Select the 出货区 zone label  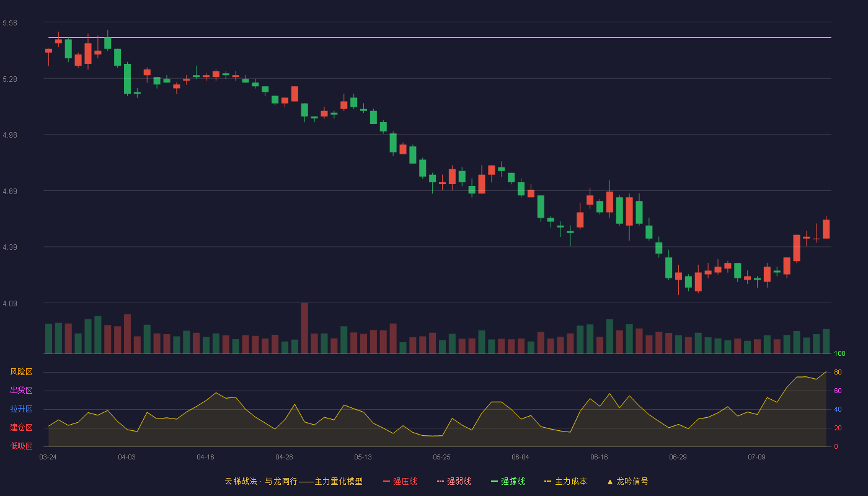(21, 391)
